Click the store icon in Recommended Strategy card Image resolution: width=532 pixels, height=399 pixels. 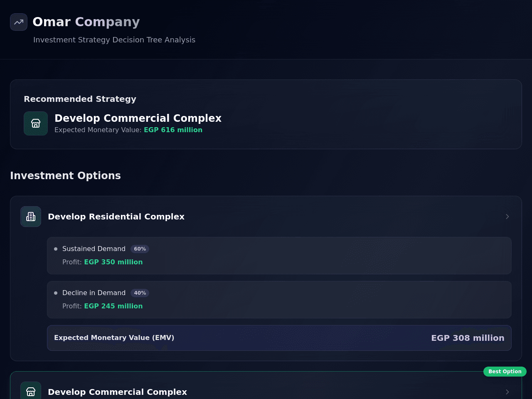[36, 123]
